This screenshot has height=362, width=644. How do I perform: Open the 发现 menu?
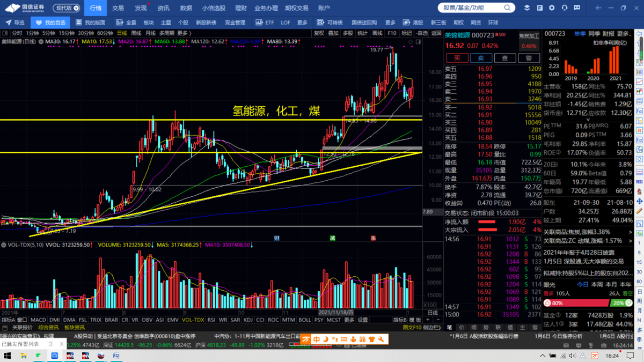tap(141, 8)
